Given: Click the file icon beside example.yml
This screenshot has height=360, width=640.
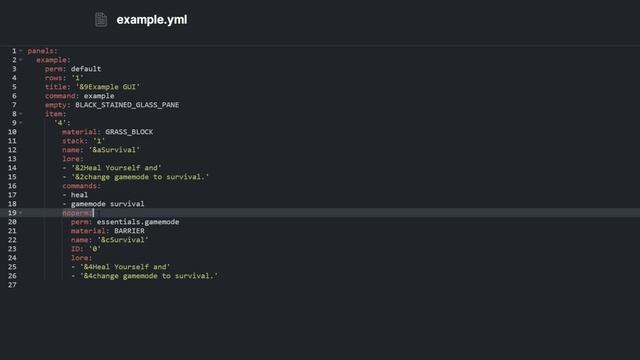Looking at the screenshot, I should pos(101,20).
